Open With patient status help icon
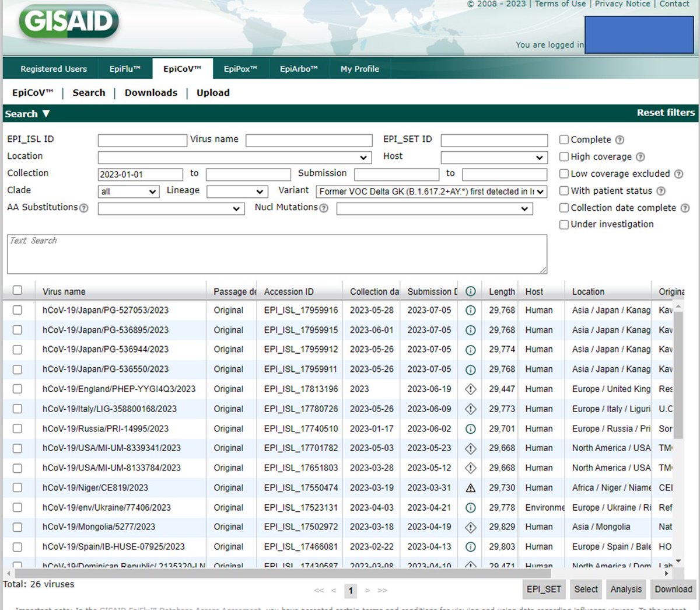 661,191
